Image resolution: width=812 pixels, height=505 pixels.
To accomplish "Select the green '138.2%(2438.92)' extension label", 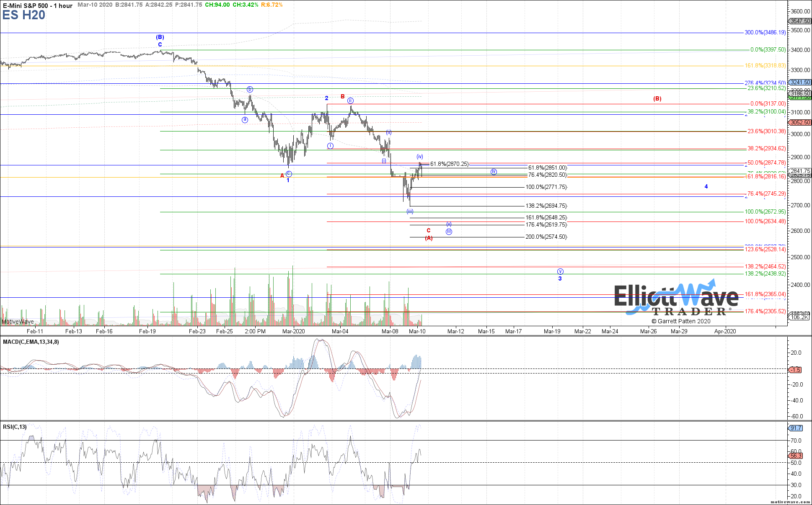I will pos(765,274).
